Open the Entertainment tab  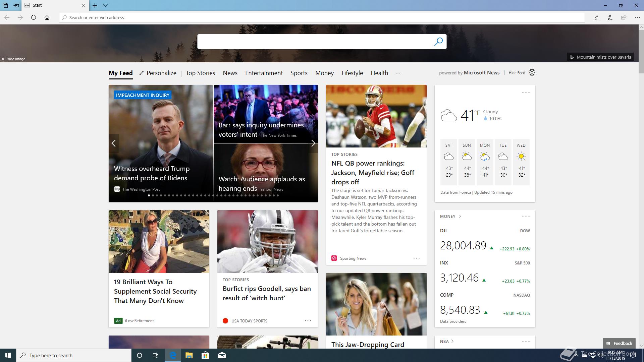pos(264,73)
